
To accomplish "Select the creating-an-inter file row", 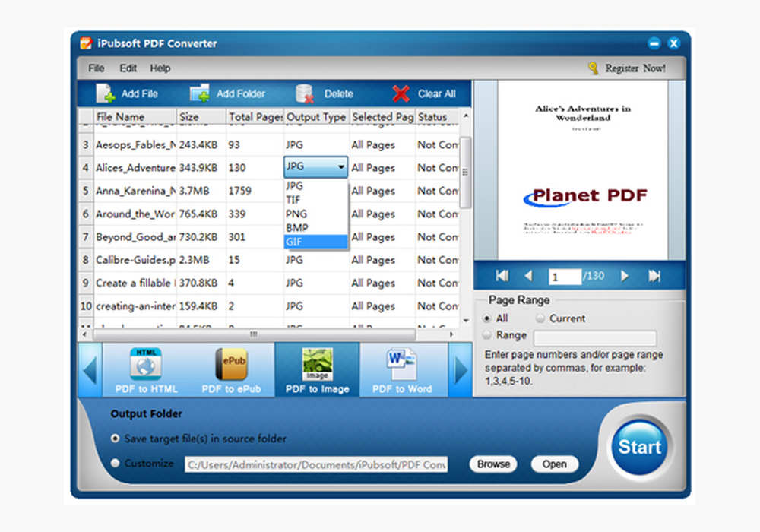I will point(269,306).
